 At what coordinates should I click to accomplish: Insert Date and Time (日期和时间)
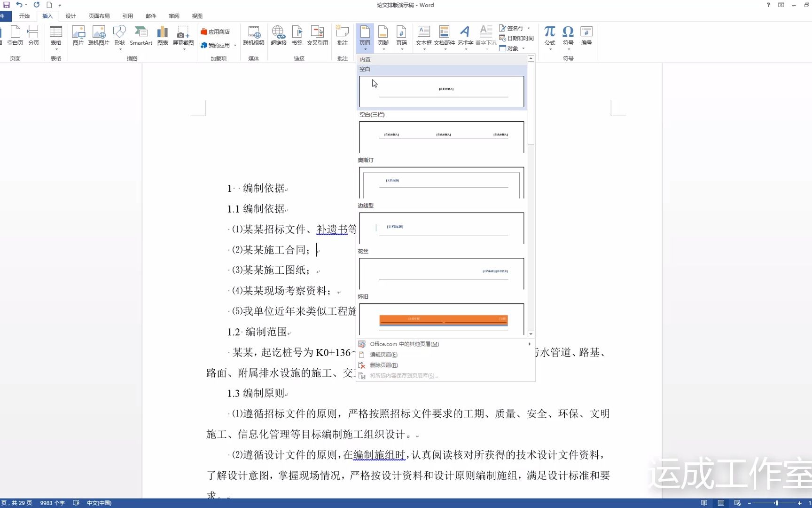pyautogui.click(x=516, y=38)
